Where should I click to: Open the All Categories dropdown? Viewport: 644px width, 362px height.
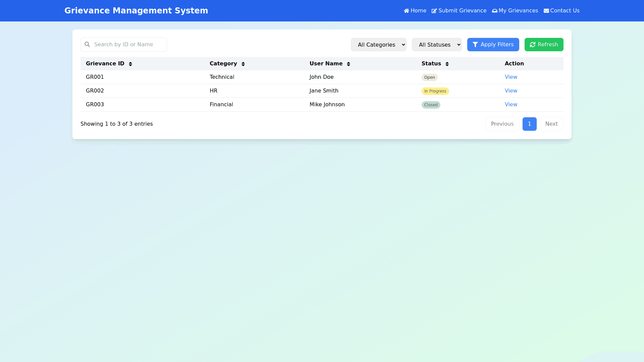click(378, 45)
